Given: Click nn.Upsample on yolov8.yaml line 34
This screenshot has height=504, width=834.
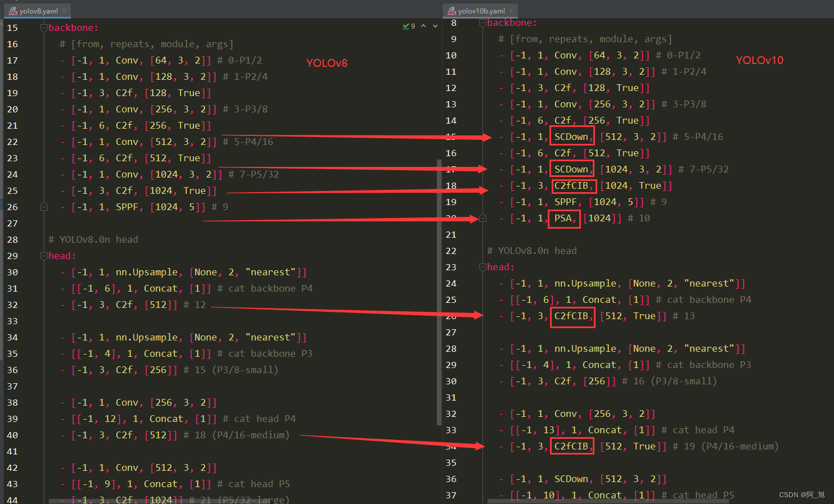Looking at the screenshot, I should 146,337.
